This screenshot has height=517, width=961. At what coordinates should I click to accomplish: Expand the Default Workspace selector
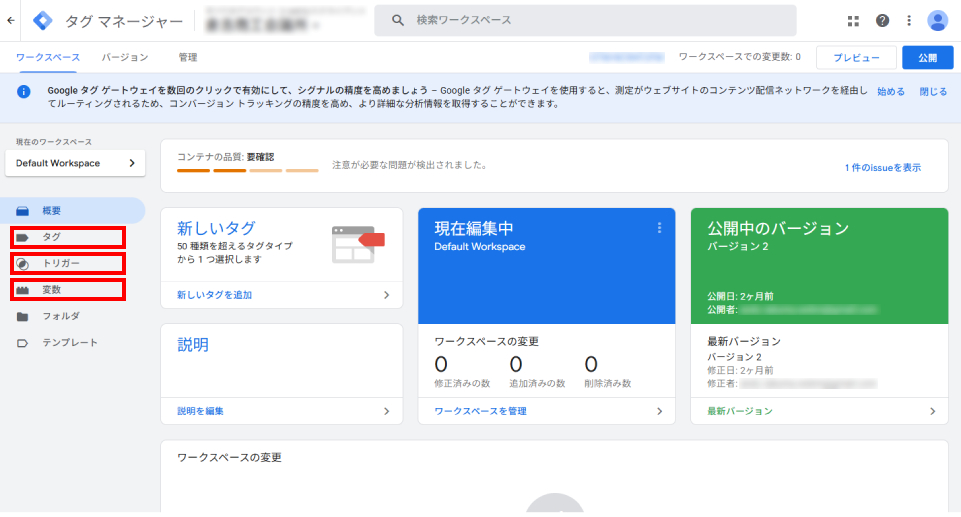(x=75, y=163)
